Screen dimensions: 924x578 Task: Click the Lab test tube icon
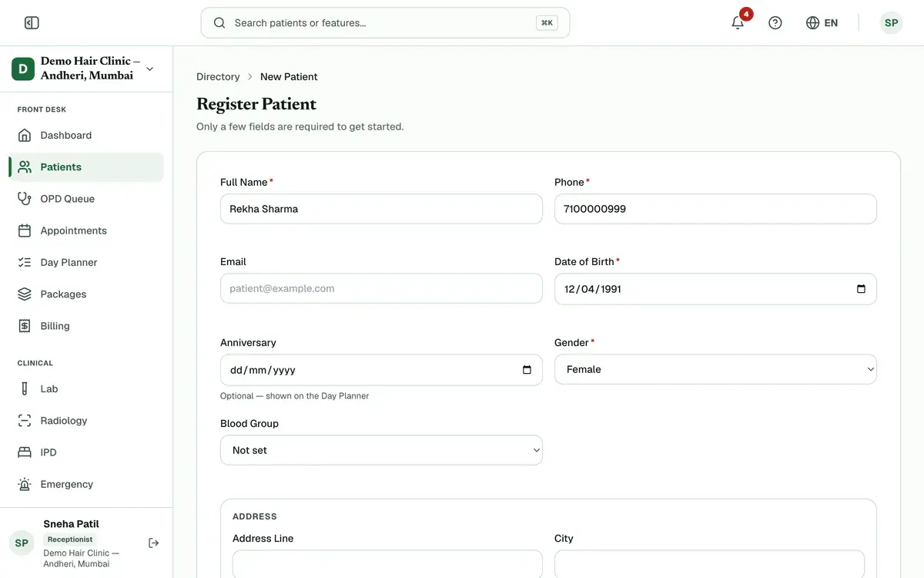[x=25, y=389]
